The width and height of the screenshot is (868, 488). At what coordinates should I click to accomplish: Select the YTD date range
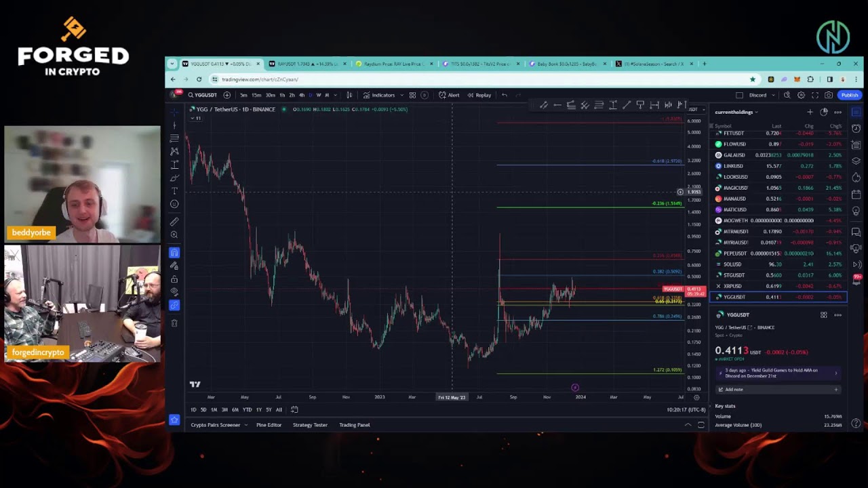[x=247, y=409]
